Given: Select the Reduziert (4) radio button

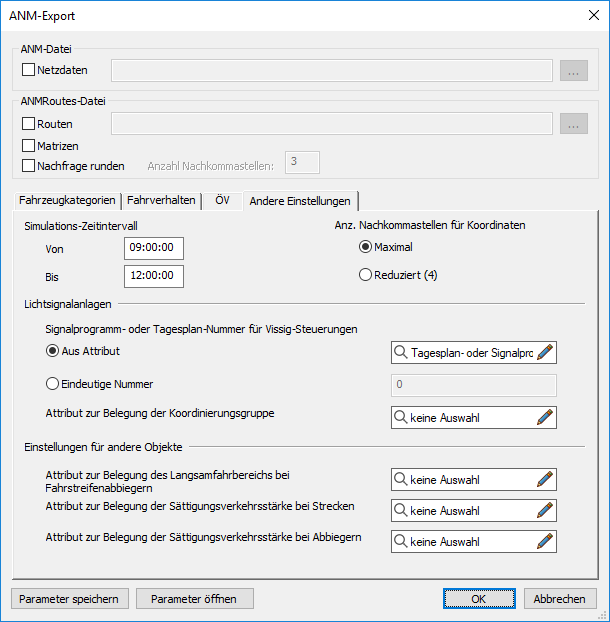Looking at the screenshot, I should point(366,276).
